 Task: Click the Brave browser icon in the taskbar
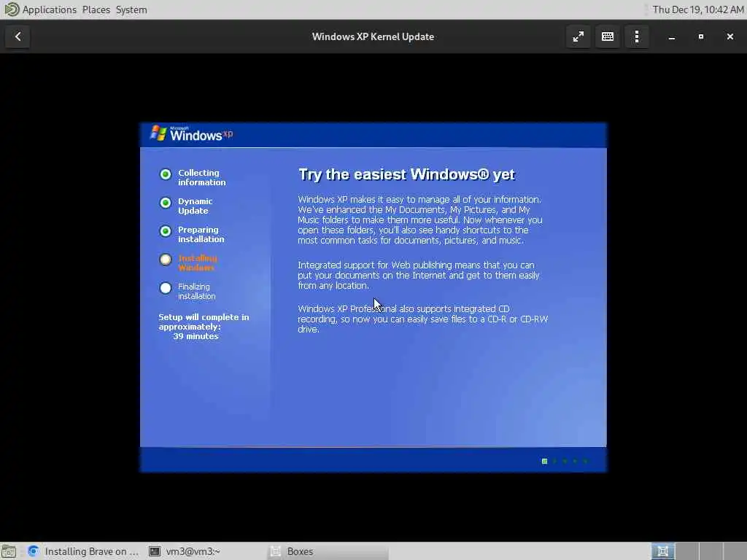tap(33, 551)
